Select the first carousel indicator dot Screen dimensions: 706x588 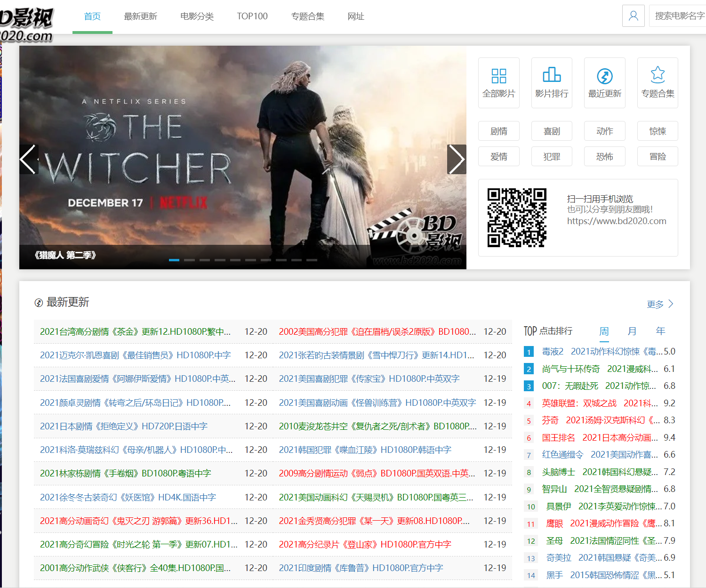click(174, 260)
